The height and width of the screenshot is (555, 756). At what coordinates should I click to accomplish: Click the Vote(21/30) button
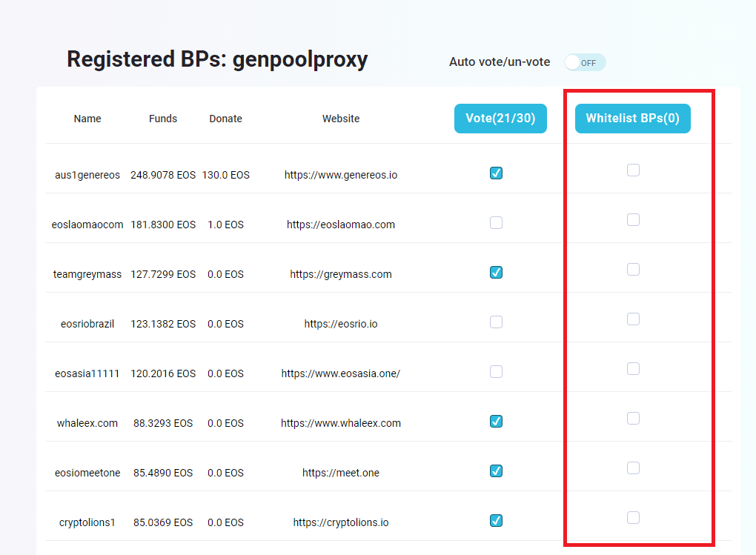(x=500, y=119)
